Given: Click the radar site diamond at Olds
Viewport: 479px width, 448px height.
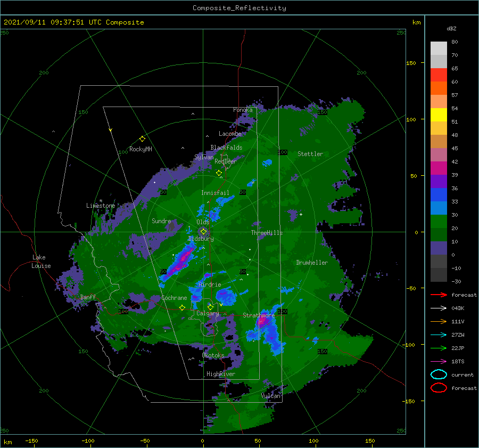Looking at the screenshot, I should (x=203, y=232).
